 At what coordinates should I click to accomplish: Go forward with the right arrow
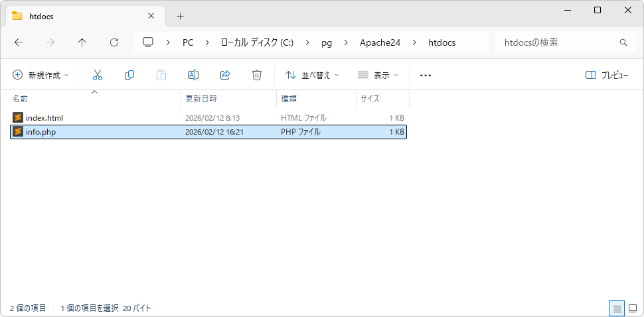pyautogui.click(x=50, y=42)
